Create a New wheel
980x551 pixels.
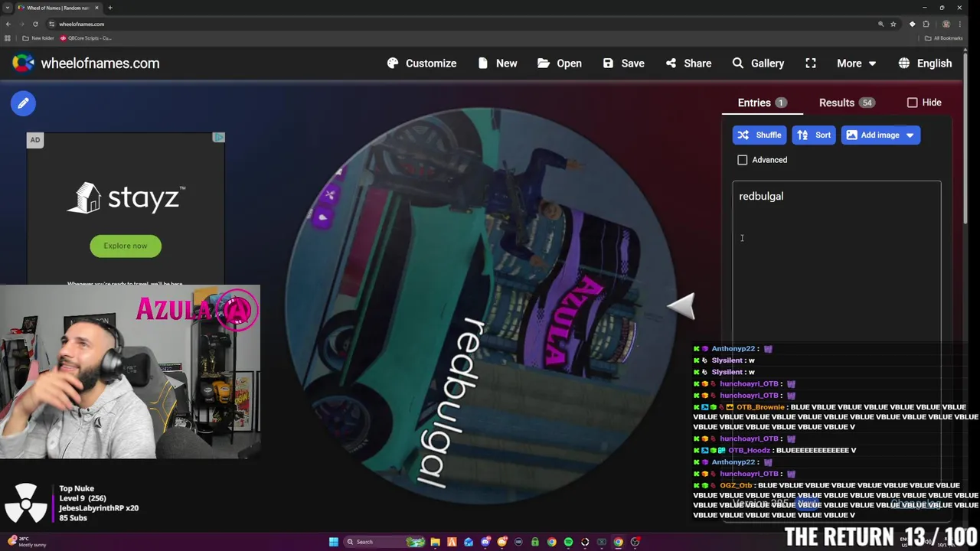[498, 64]
